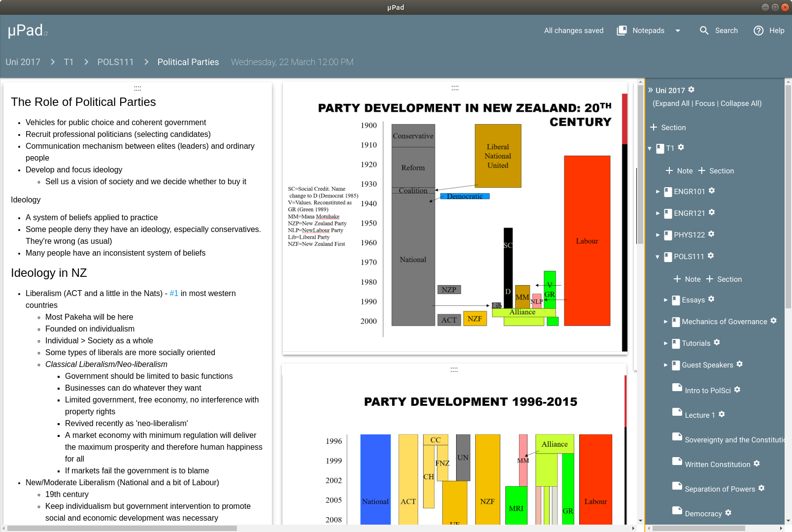The image size is (792, 532).
Task: Click POLS111 in the breadcrumb
Action: pyautogui.click(x=115, y=62)
